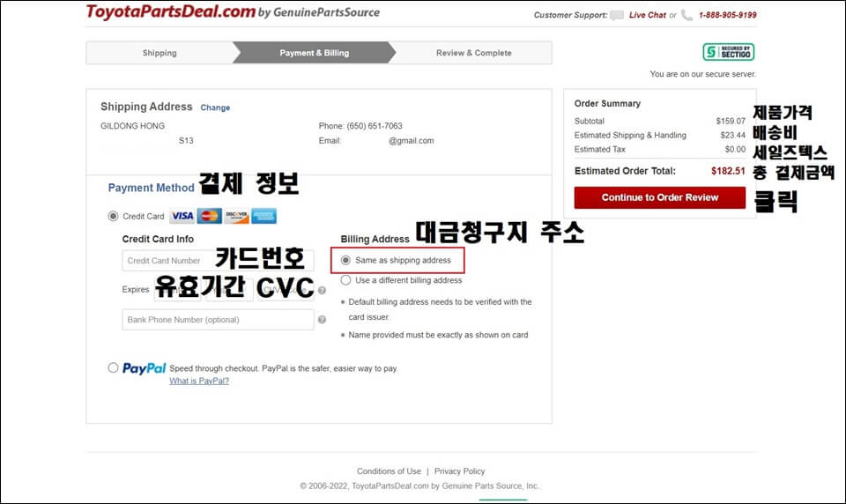Click the Expires label

tap(136, 289)
